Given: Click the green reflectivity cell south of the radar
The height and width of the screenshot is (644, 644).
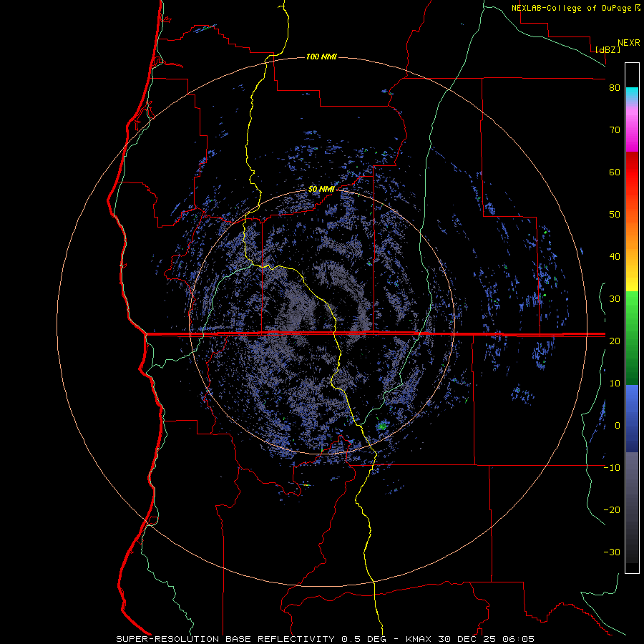Looking at the screenshot, I should tap(383, 426).
